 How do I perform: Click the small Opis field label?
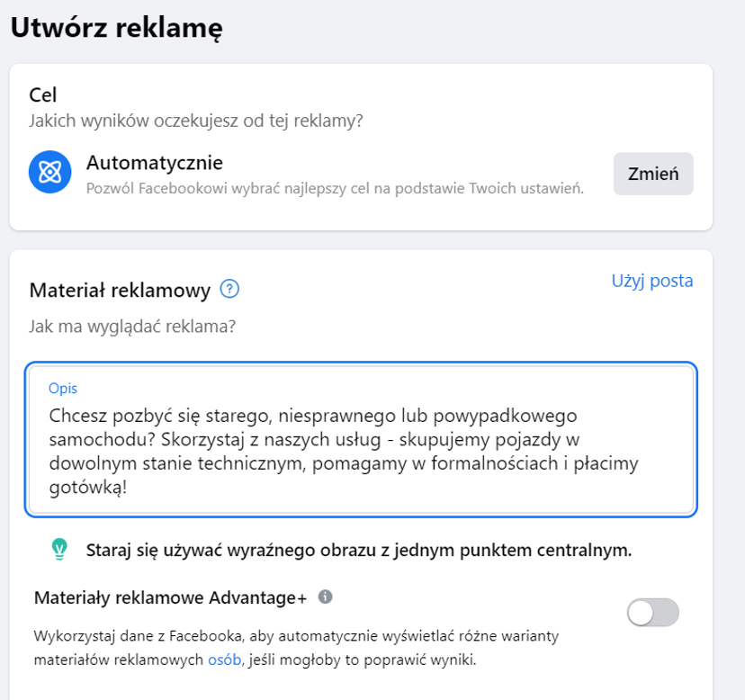tap(63, 389)
